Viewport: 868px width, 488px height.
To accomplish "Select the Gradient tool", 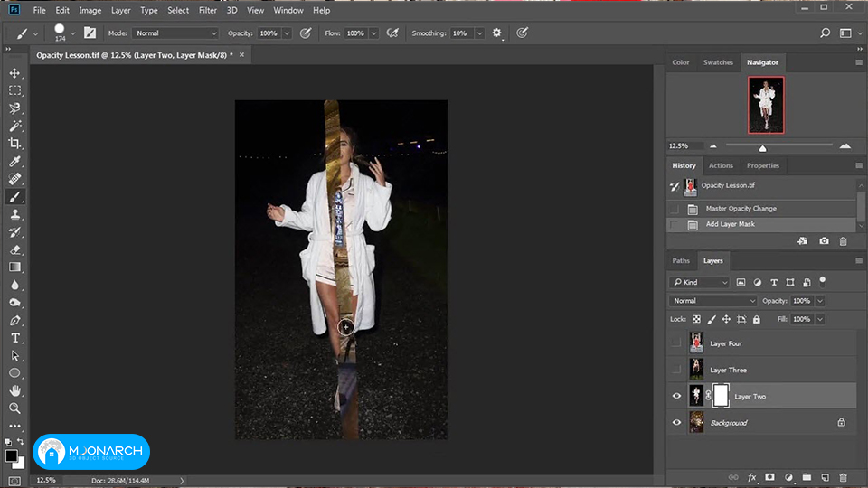I will (15, 267).
